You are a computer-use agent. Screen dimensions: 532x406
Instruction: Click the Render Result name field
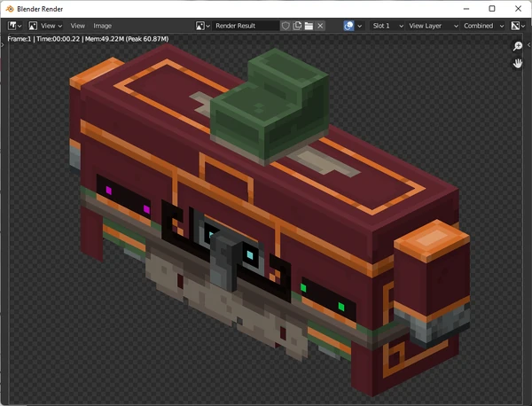click(246, 26)
